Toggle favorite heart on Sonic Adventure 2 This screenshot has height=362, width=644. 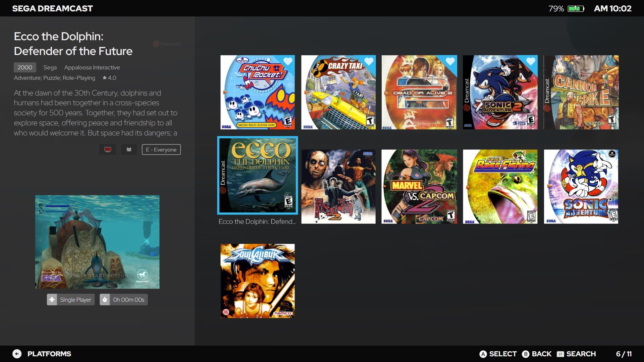(x=531, y=61)
